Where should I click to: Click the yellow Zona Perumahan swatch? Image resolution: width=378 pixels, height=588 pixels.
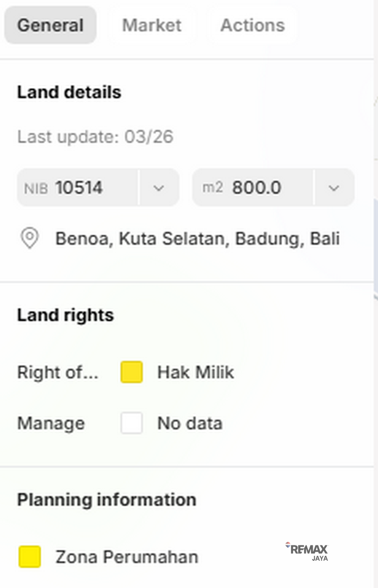click(30, 557)
